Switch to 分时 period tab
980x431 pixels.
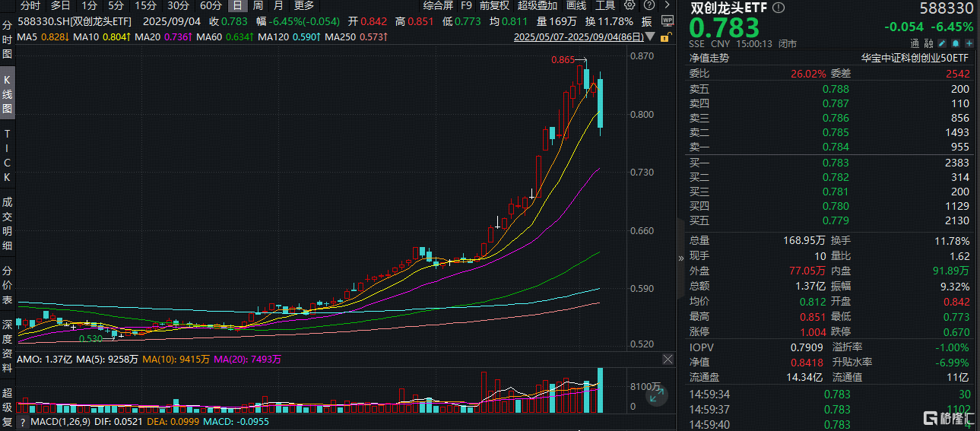click(30, 5)
